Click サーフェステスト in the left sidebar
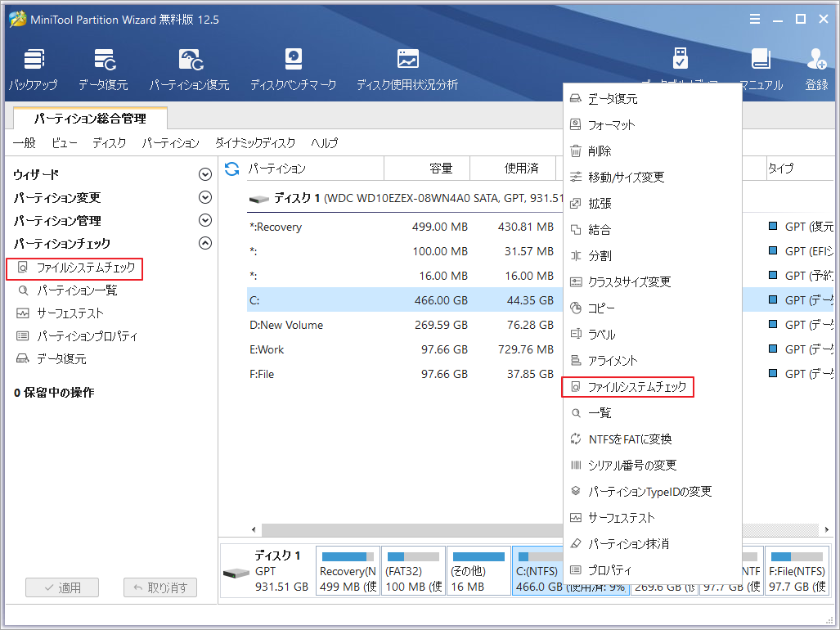The height and width of the screenshot is (630, 840). [x=60, y=313]
